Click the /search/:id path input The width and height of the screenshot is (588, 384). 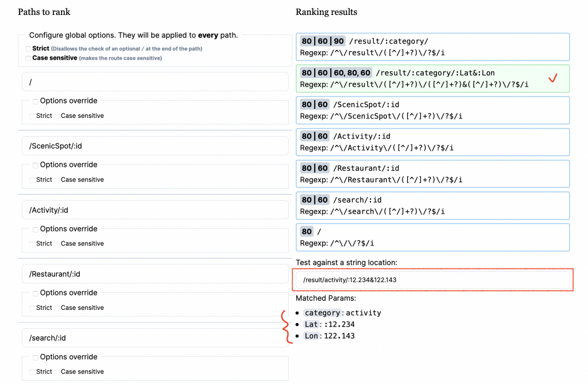pos(154,337)
